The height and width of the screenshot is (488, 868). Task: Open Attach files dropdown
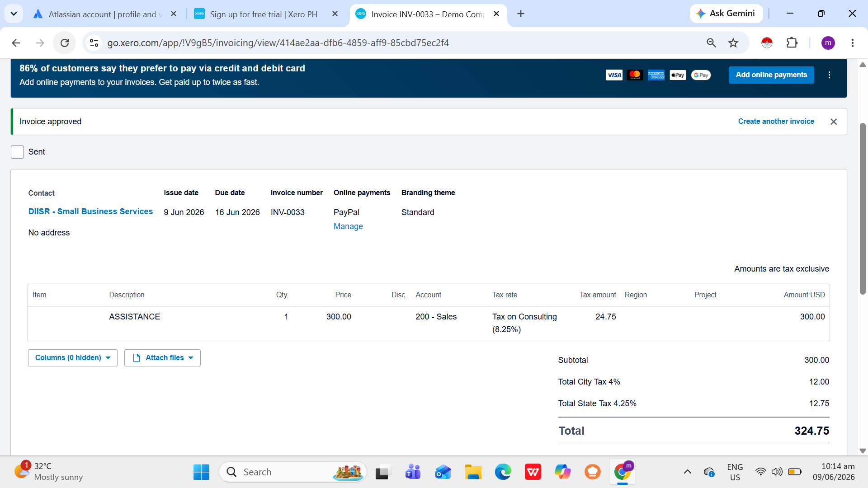click(x=162, y=358)
